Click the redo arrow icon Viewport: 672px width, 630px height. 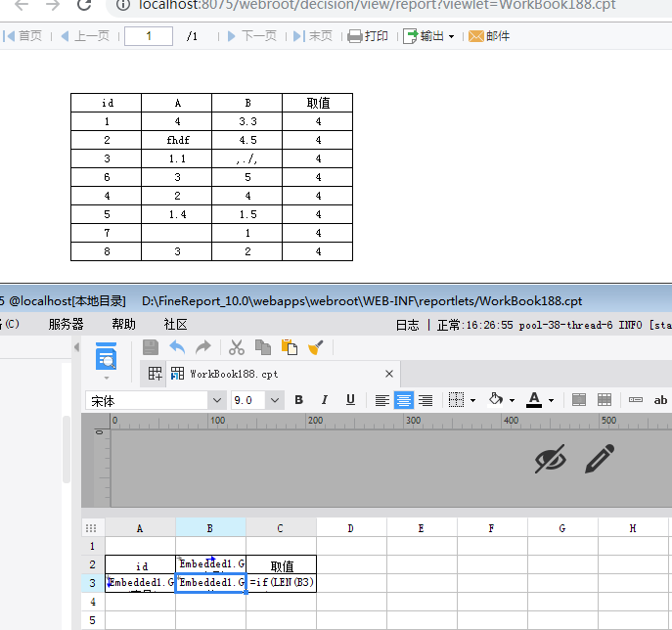point(203,347)
